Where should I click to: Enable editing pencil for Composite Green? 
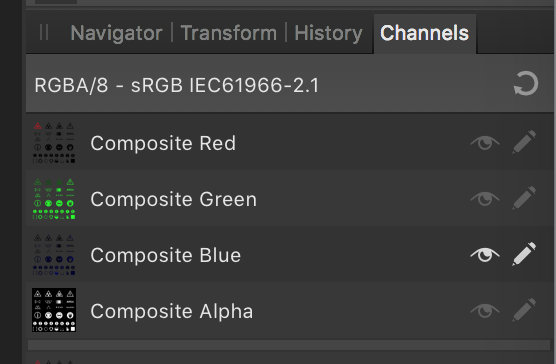(524, 198)
